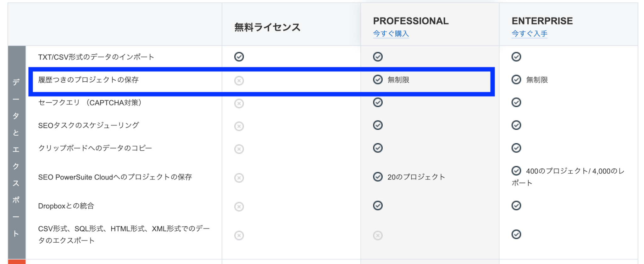Click Professional checkmark for Dropboxとの統合
Image resolution: width=644 pixels, height=264 pixels.
378,206
